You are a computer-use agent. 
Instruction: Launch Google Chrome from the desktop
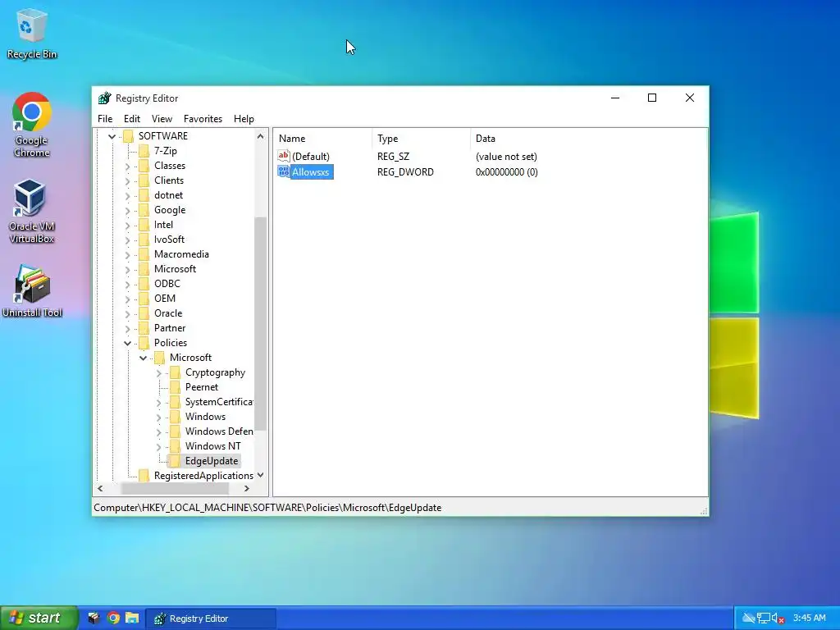[x=32, y=125]
